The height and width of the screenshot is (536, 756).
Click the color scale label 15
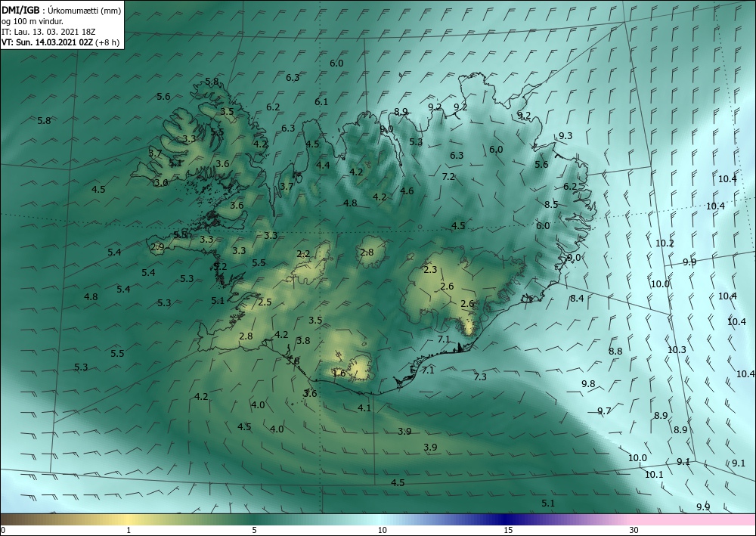[x=508, y=531]
